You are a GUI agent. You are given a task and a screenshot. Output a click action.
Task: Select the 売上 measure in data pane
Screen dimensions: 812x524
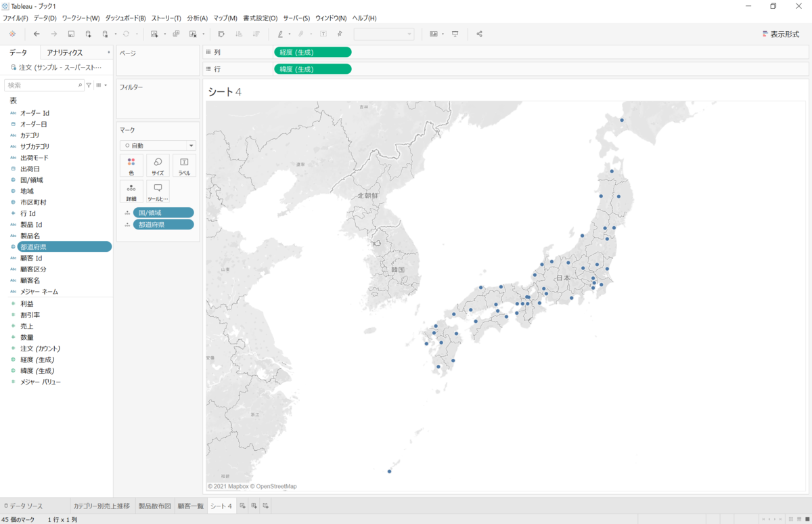tap(27, 326)
